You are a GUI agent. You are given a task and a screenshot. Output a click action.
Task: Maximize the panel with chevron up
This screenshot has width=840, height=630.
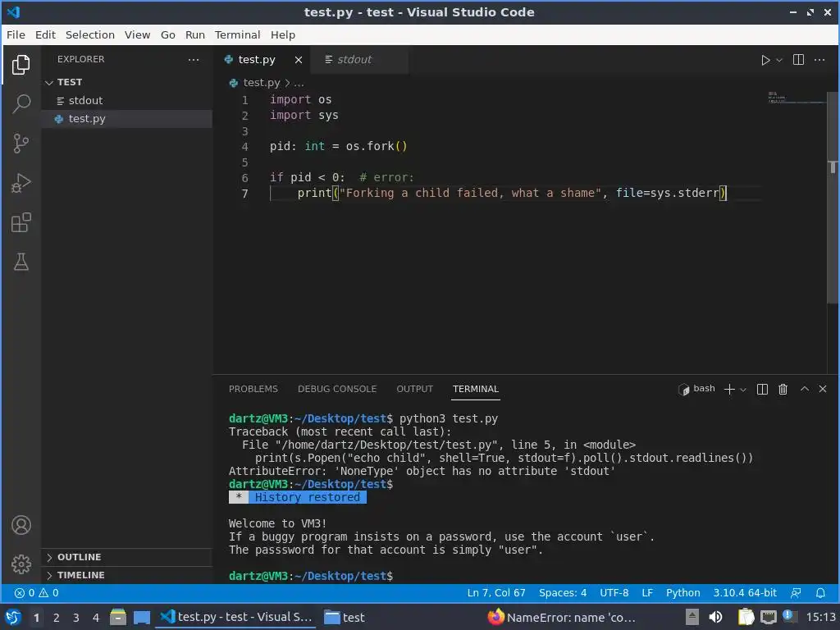coord(804,389)
